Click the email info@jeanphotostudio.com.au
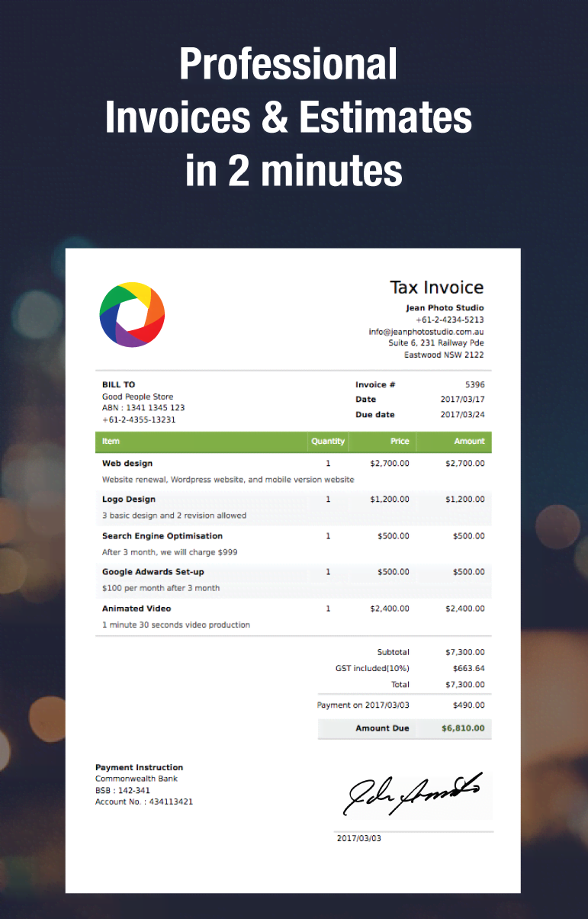Image resolution: width=588 pixels, height=919 pixels. coord(427,332)
